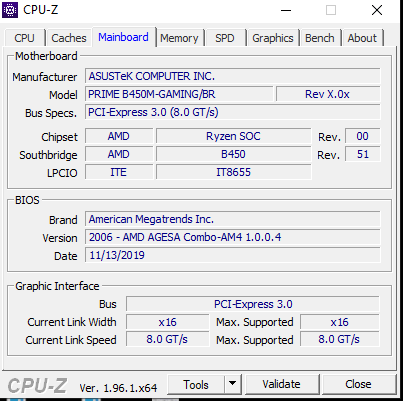Go to the SPD tab
The image size is (403, 401).
(225, 38)
